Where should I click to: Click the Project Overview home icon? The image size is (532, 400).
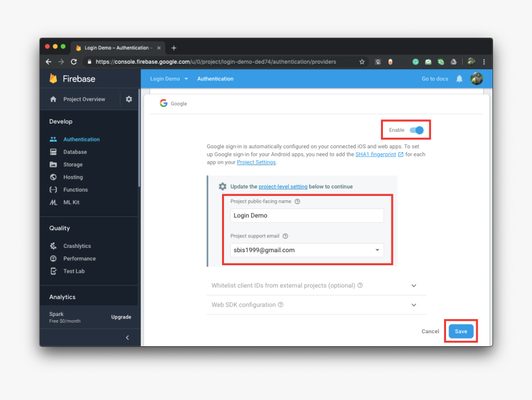tap(53, 99)
